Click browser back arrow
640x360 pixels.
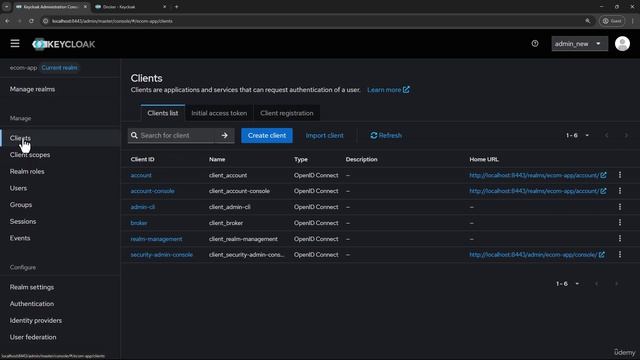[7, 21]
